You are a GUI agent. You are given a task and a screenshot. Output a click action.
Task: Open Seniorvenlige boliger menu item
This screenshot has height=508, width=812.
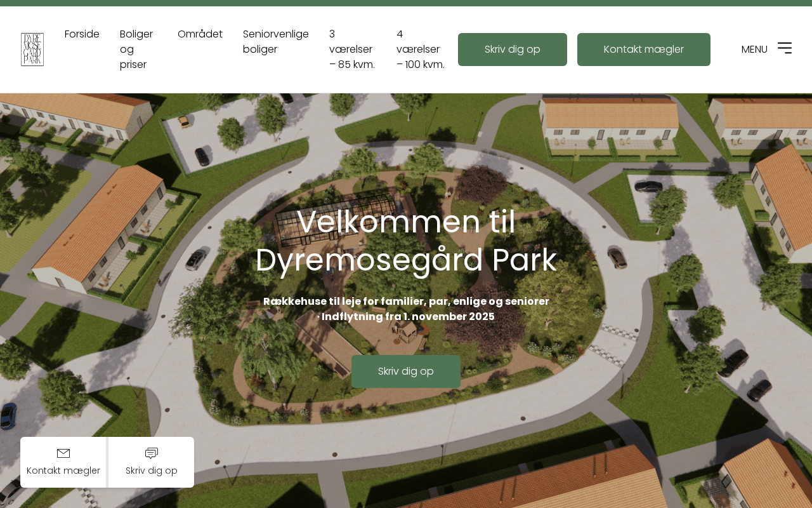pyautogui.click(x=276, y=42)
